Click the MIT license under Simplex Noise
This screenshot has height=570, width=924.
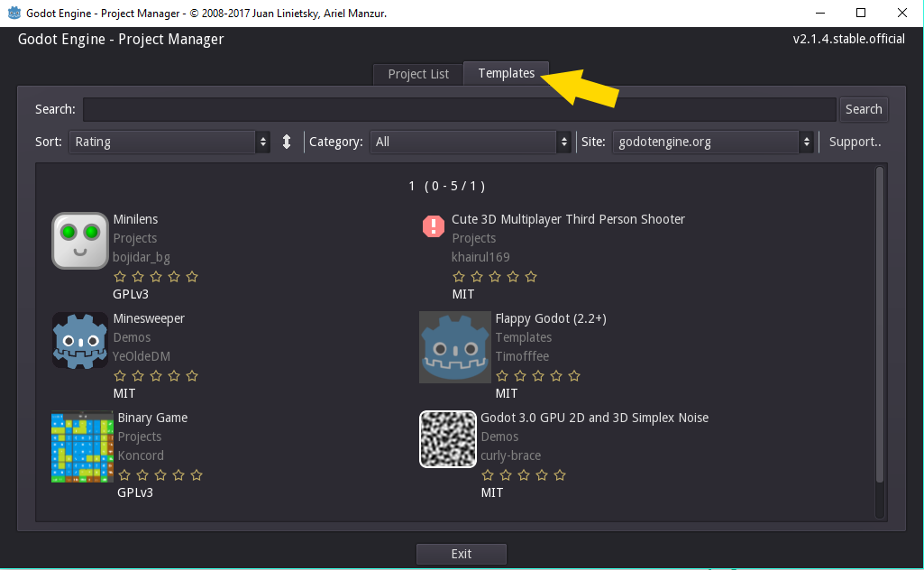coord(492,492)
